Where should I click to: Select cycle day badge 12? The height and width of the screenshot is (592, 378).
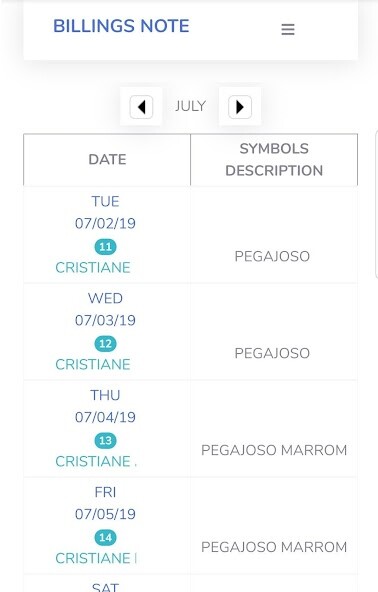[105, 344]
